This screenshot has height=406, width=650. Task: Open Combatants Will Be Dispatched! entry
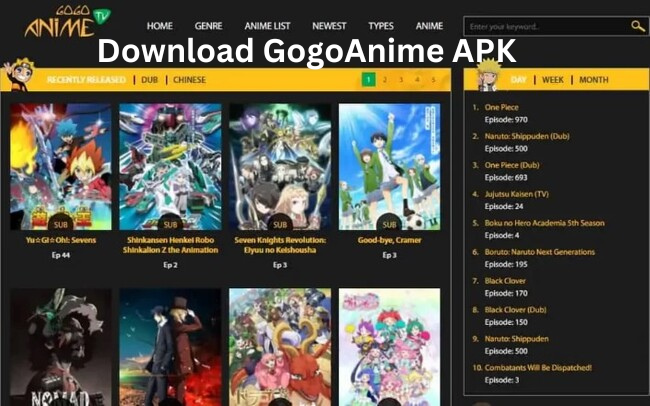pos(538,367)
